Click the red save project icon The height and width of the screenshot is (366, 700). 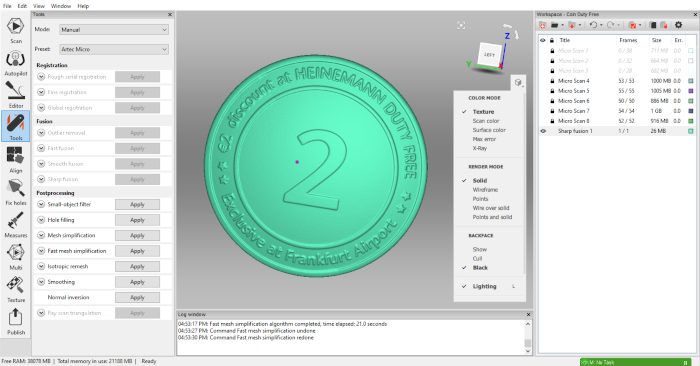coord(632,25)
